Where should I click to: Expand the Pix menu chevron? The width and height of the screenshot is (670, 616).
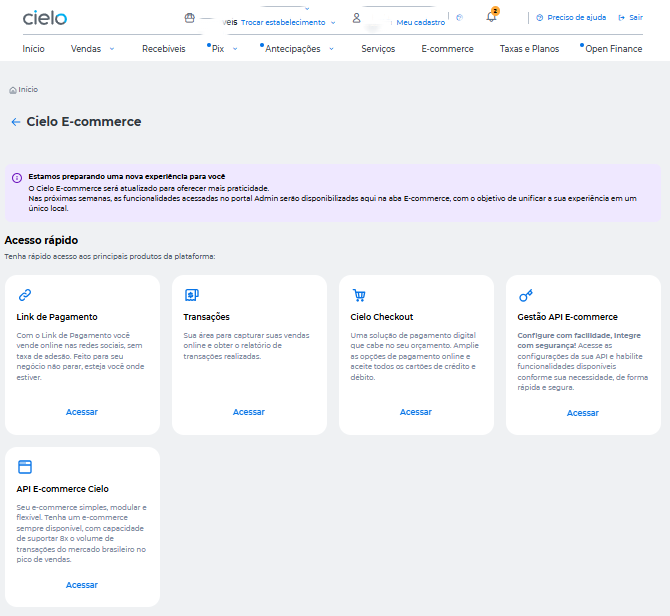click(235, 49)
